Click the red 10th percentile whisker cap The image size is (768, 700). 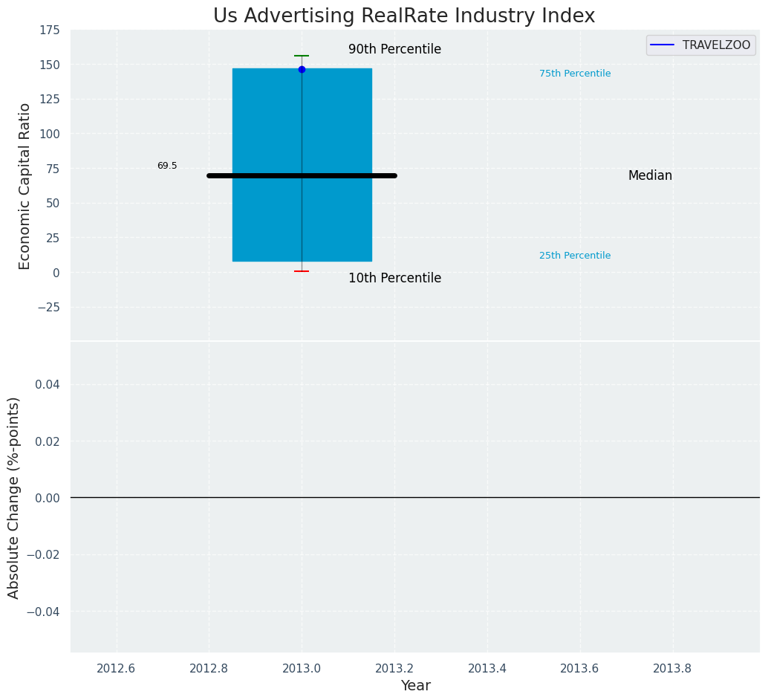(x=302, y=271)
